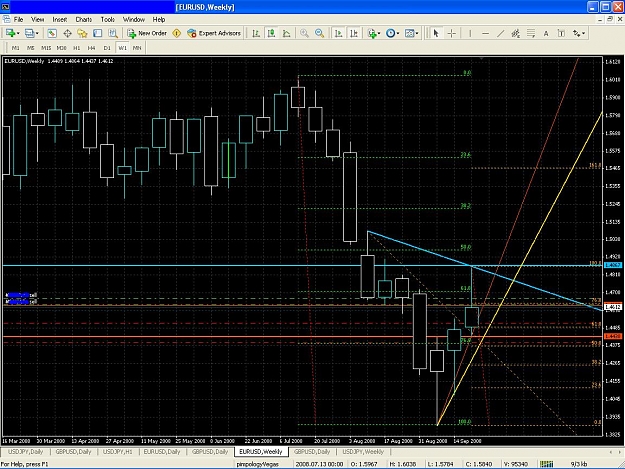Toggle Auto Scroll on the chart
Image resolution: width=625 pixels, height=469 pixels.
point(338,33)
